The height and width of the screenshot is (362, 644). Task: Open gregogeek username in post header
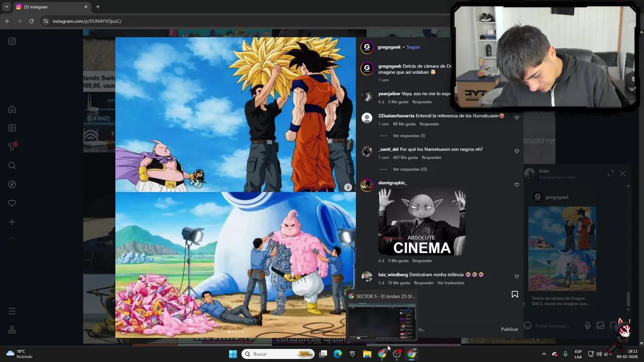(389, 47)
